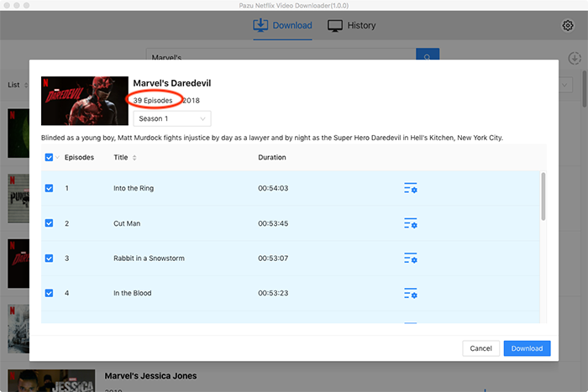Click the blue Download button
This screenshot has height=392, width=588.
tap(527, 348)
